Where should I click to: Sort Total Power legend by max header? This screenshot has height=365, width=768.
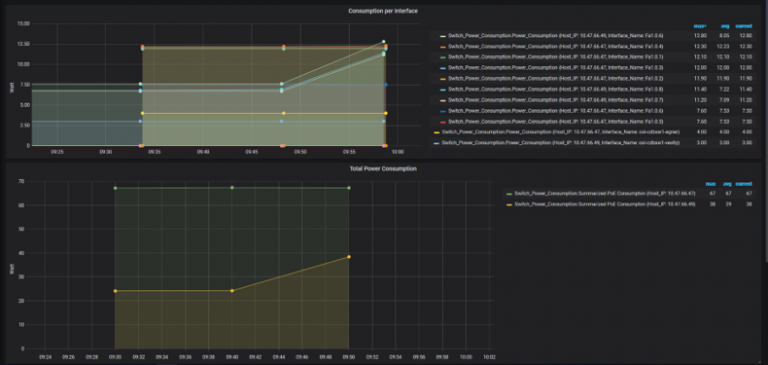point(710,184)
